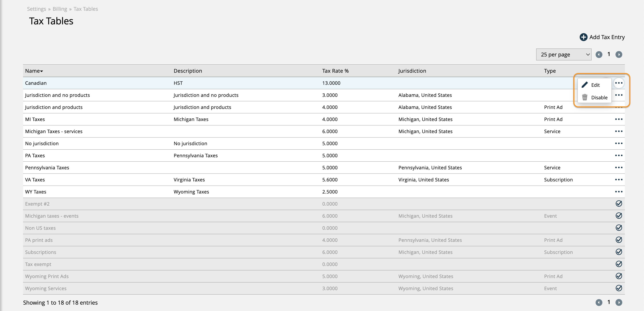Open the 25 per page dropdown
Screen dimensions: 644x311
563,54
